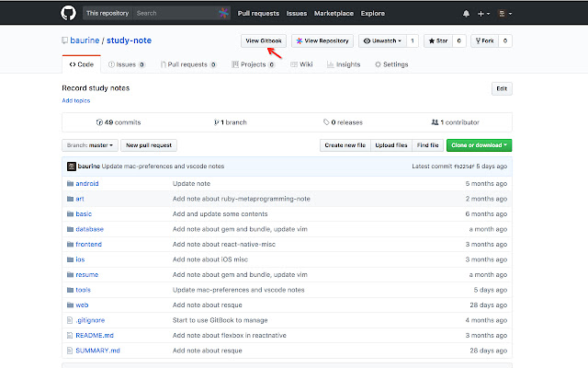Click the View Gitbook button
The height and width of the screenshot is (368, 588).
click(262, 41)
